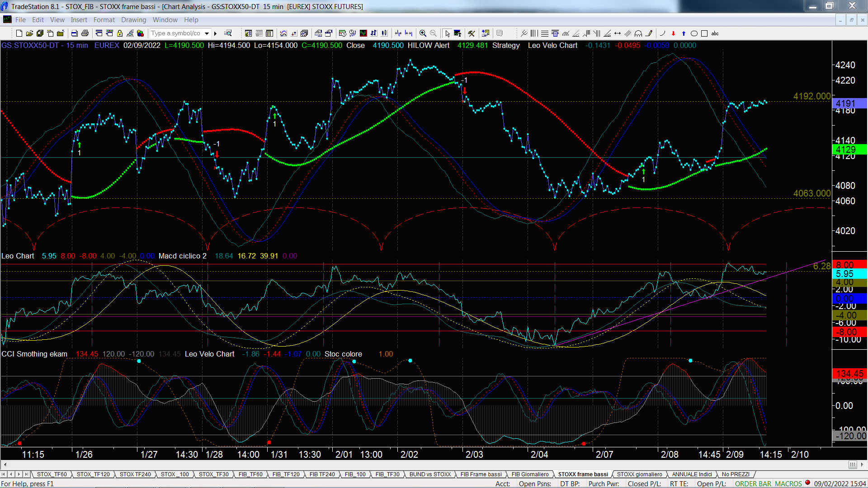This screenshot has width=868, height=488.
Task: Click the chart scrollbar left arrow
Action: coord(5,465)
